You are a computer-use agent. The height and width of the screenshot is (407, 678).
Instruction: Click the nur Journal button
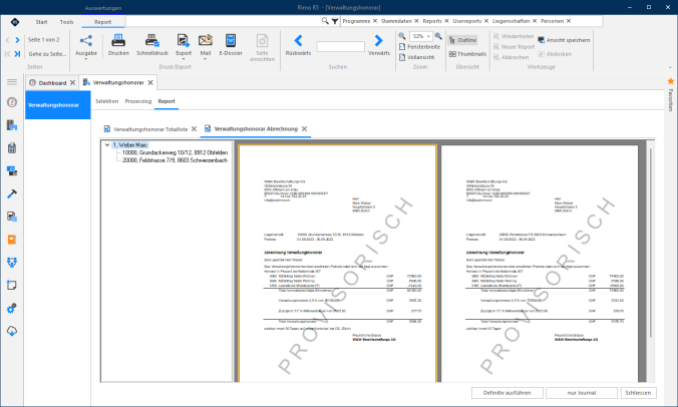[582, 393]
